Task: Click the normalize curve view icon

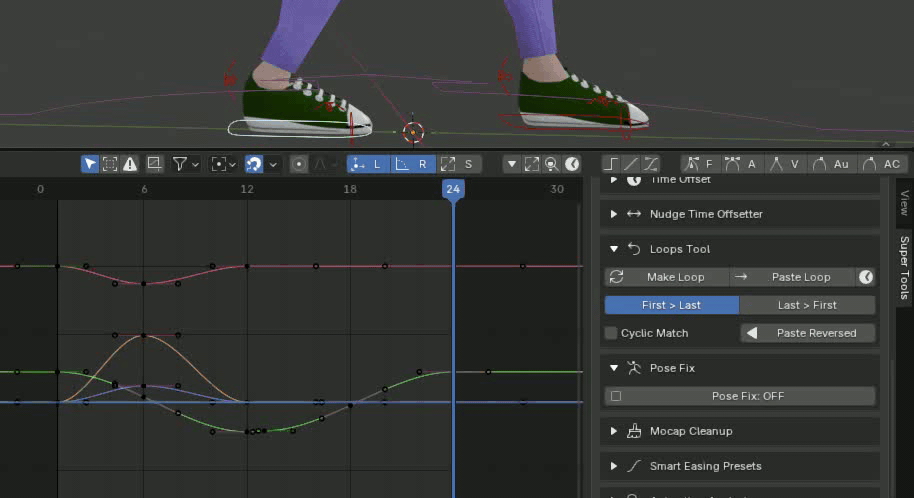Action: [154, 164]
